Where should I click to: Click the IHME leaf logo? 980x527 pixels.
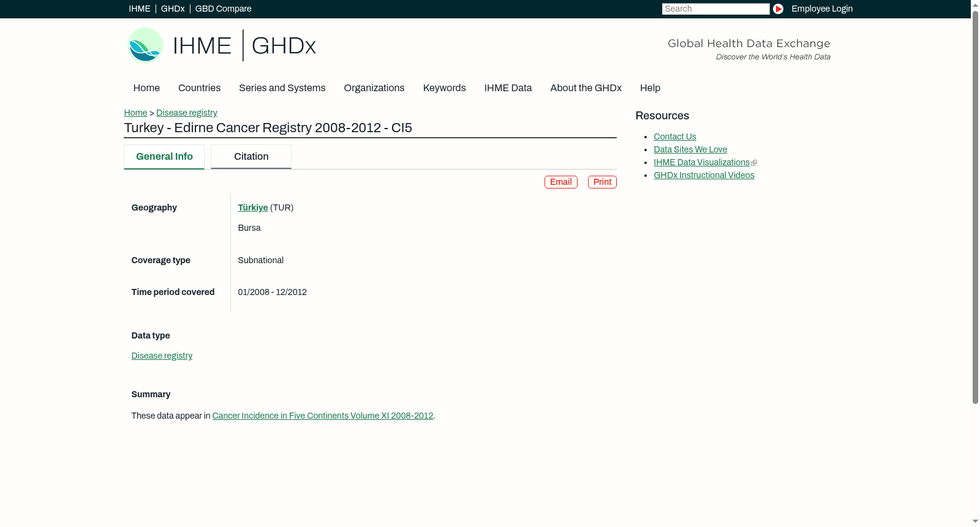coord(145,45)
